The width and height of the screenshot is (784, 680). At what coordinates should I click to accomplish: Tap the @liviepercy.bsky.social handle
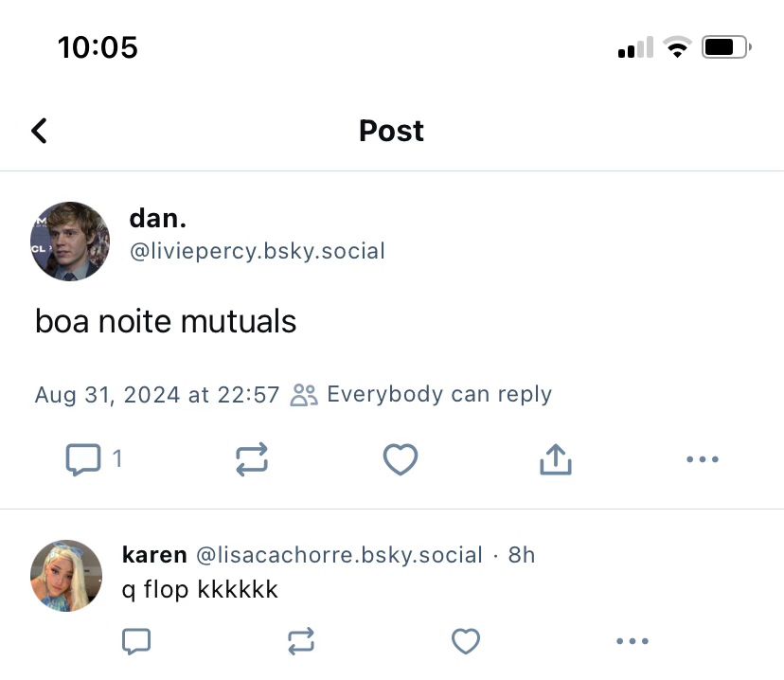pos(257,251)
